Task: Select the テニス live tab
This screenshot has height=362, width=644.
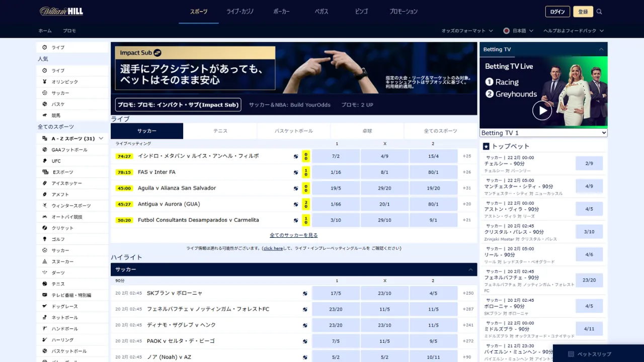Action: click(220, 131)
